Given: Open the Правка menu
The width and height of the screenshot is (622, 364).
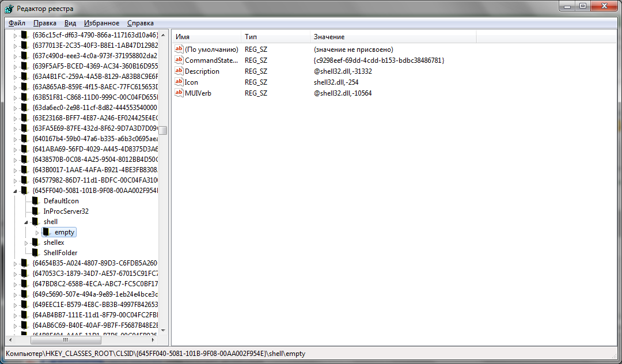Looking at the screenshot, I should (x=44, y=23).
